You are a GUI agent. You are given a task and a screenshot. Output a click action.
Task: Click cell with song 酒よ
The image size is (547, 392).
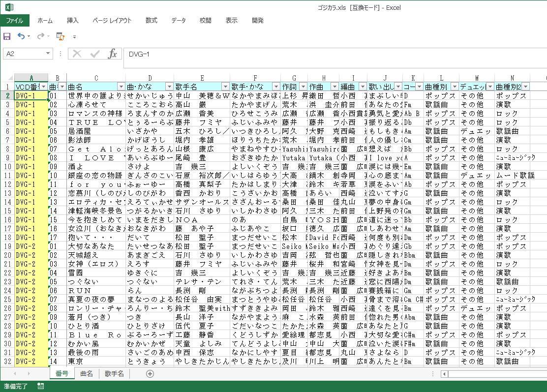tap(96, 166)
